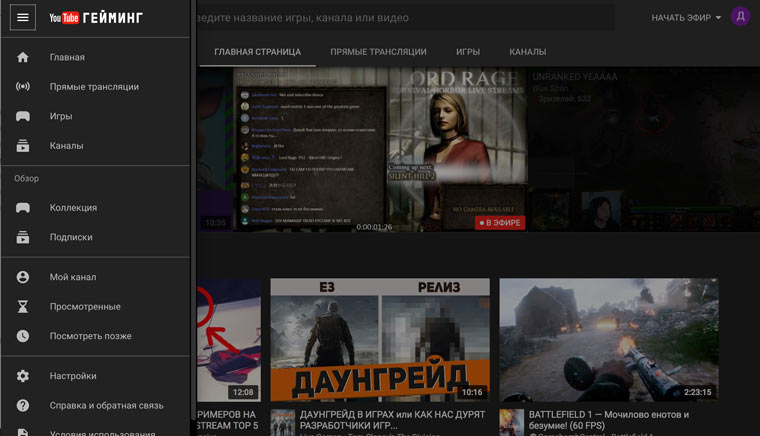Image resolution: width=760 pixels, height=436 pixels.
Task: Open the ДАУНГРЕЙД video thumbnail
Action: [x=380, y=340]
